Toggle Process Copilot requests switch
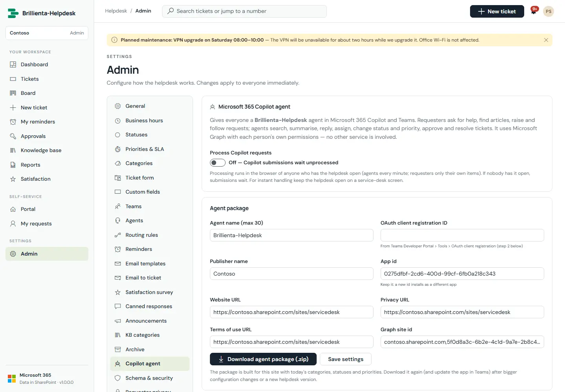The height and width of the screenshot is (392, 565). coord(218,163)
